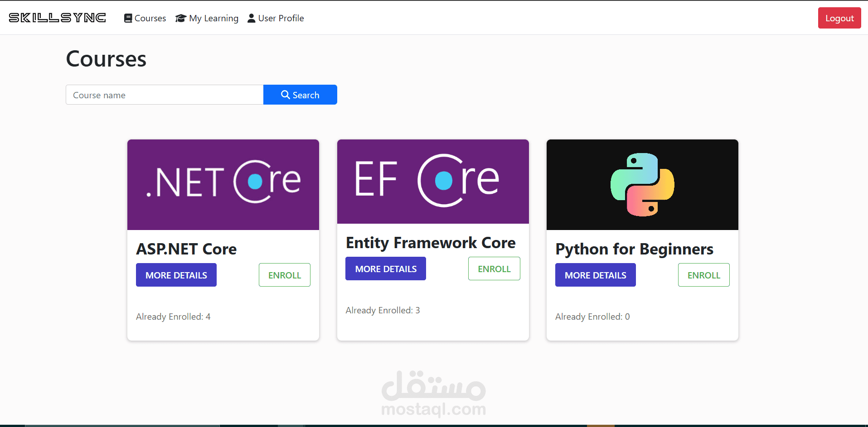
Task: View more details for Entity Framework Core
Action: coord(386,269)
